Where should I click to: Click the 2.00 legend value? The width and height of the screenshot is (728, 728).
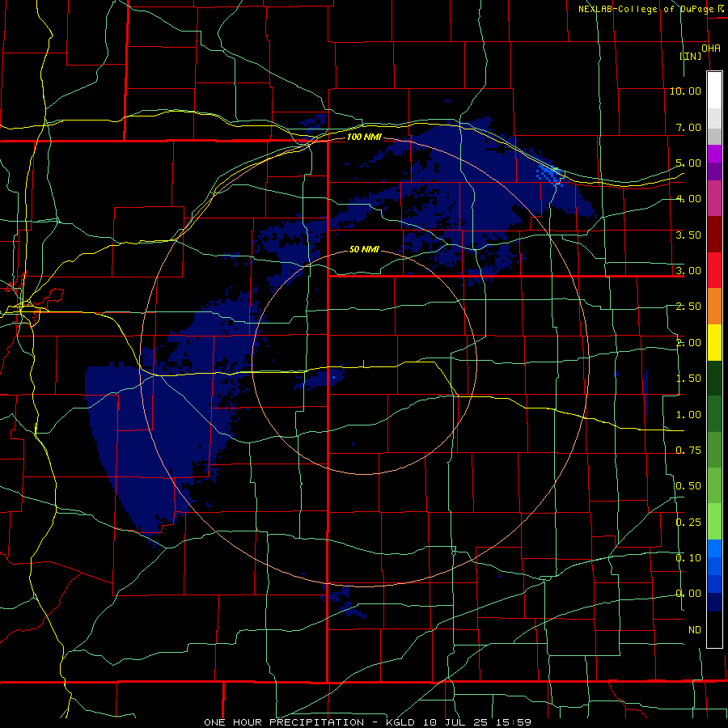pyautogui.click(x=688, y=343)
